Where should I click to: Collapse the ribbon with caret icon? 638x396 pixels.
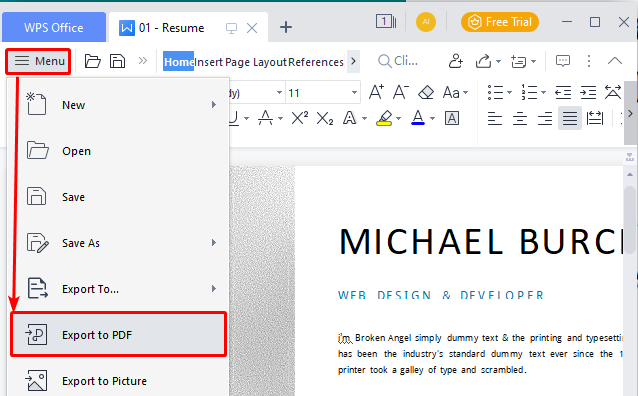(x=615, y=61)
